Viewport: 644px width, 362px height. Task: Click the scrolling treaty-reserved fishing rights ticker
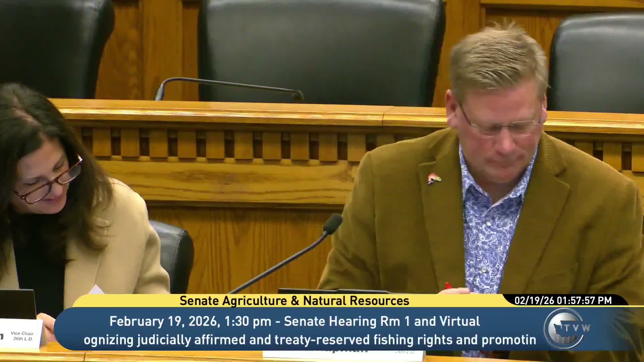[x=309, y=340]
